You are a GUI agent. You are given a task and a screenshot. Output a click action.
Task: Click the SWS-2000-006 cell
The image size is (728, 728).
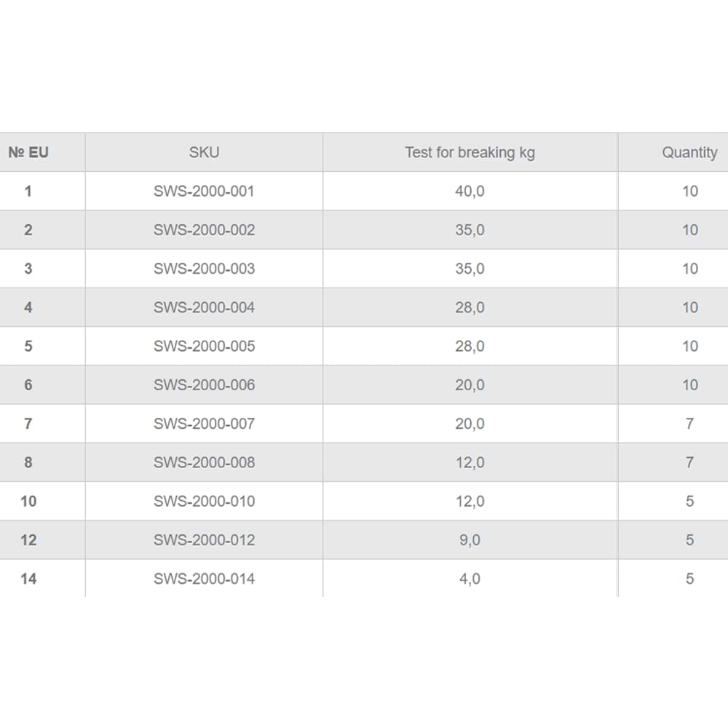pos(204,385)
